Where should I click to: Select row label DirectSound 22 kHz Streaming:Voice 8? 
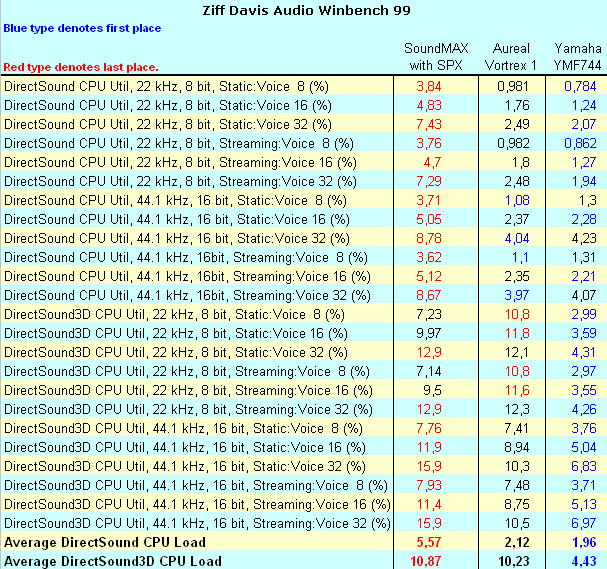(x=178, y=143)
